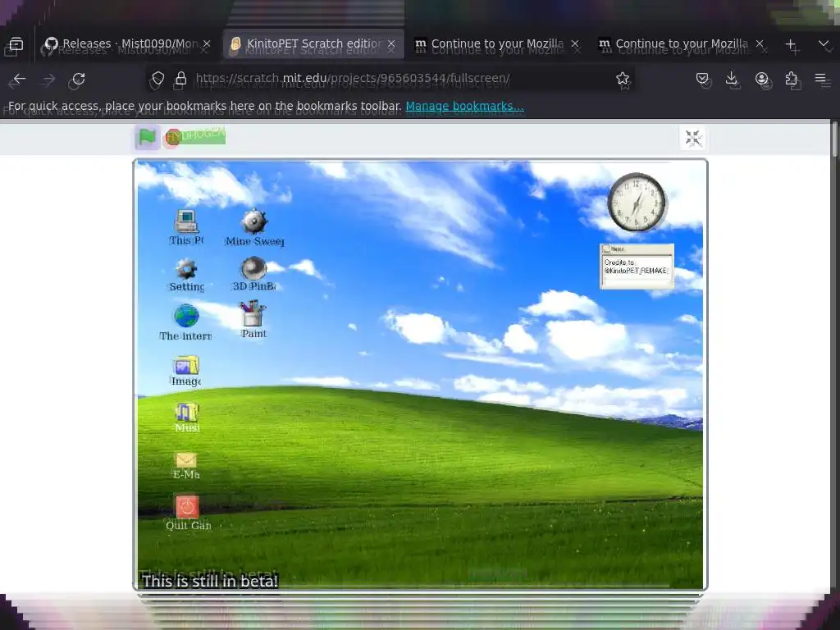Launch Mine Sweeper icon
The height and width of the screenshot is (630, 840).
(x=254, y=228)
